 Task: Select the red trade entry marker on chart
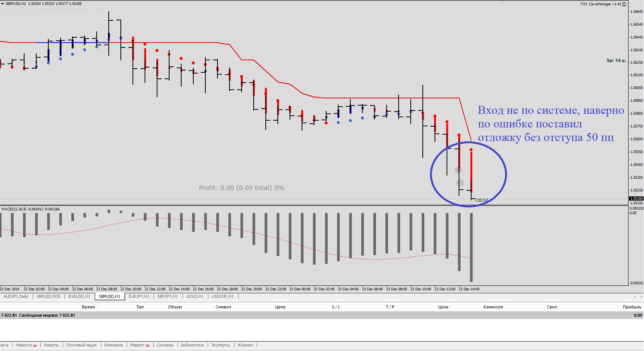(458, 170)
